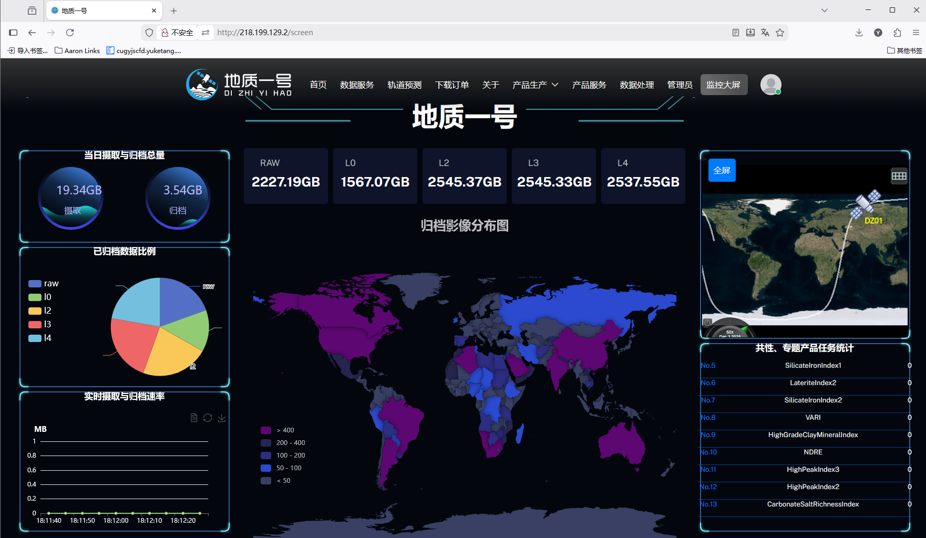Select the > 400 map legend swatch

(x=266, y=430)
